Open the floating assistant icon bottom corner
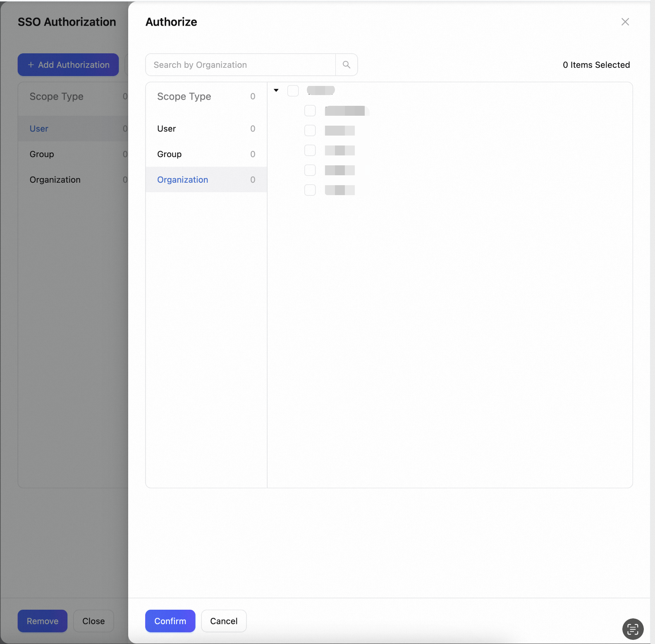 point(633,629)
